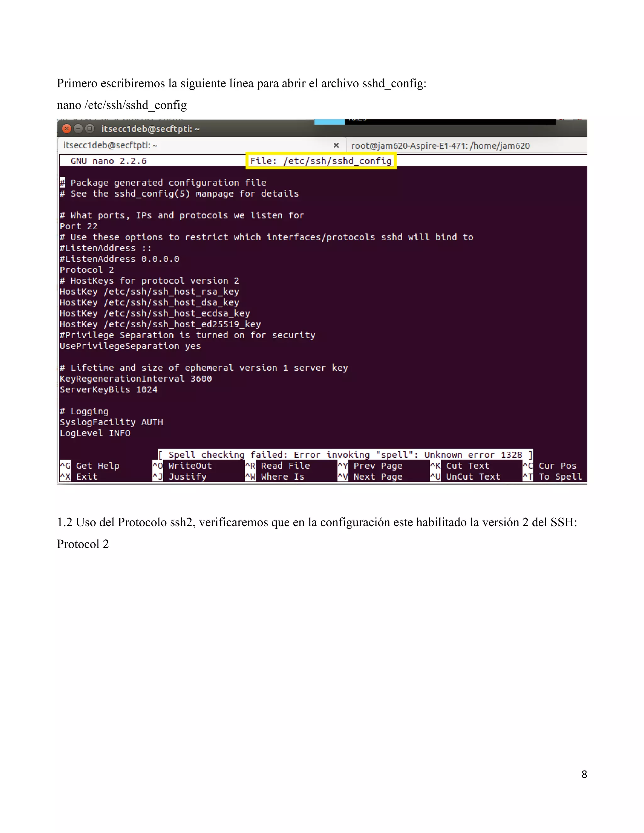The image size is (644, 833).
Task: Click ^T To Spell shortcut
Action: [552, 477]
